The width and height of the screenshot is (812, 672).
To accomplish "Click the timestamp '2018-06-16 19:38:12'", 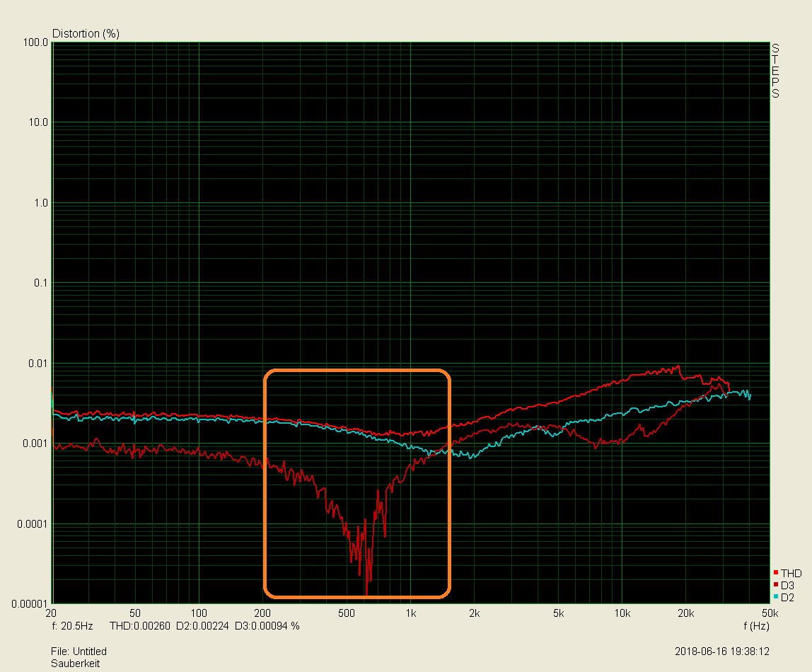I will 722,651.
